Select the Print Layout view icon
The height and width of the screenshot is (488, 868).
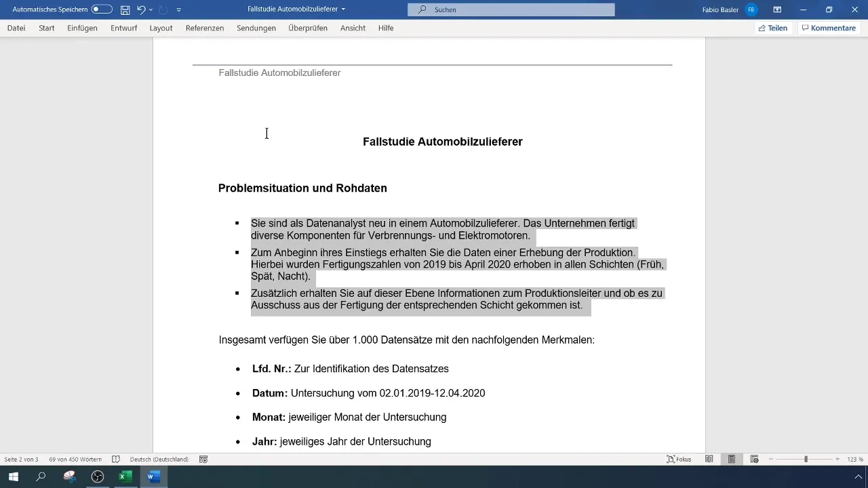point(732,459)
